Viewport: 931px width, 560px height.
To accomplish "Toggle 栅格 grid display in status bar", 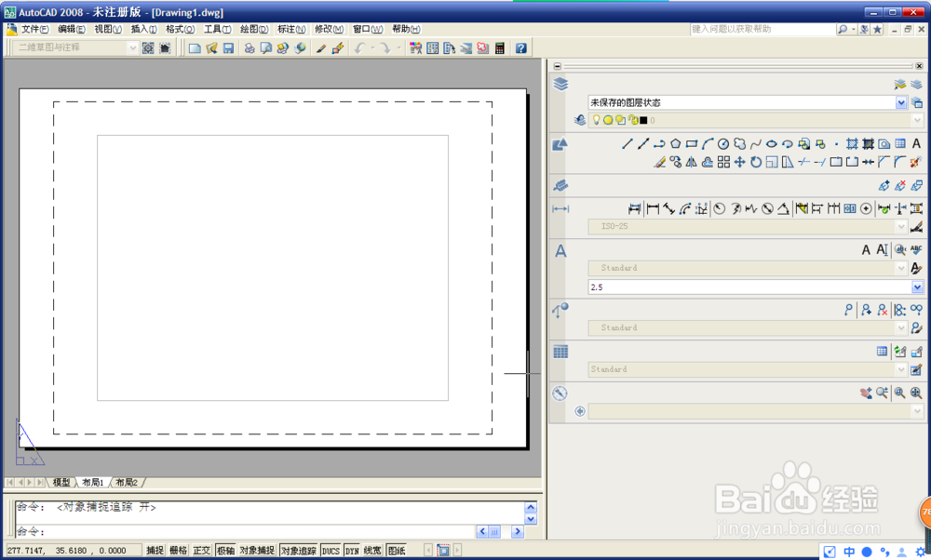I will point(178,551).
